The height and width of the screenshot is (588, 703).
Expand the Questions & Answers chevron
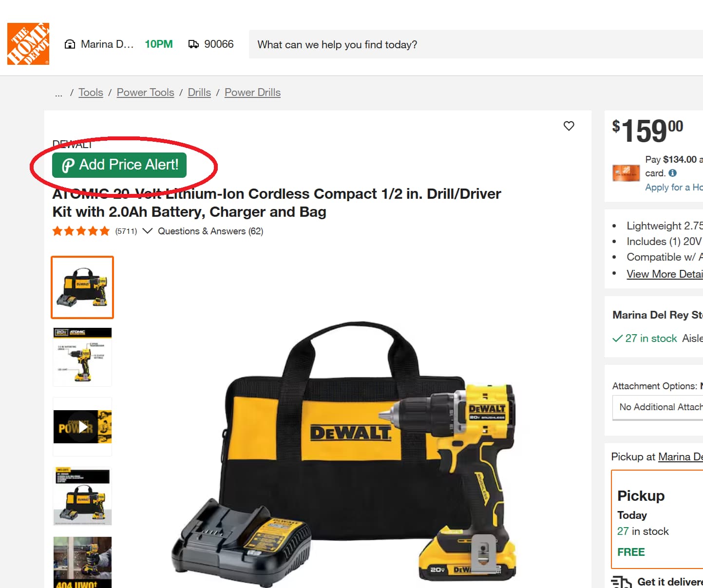(x=148, y=231)
